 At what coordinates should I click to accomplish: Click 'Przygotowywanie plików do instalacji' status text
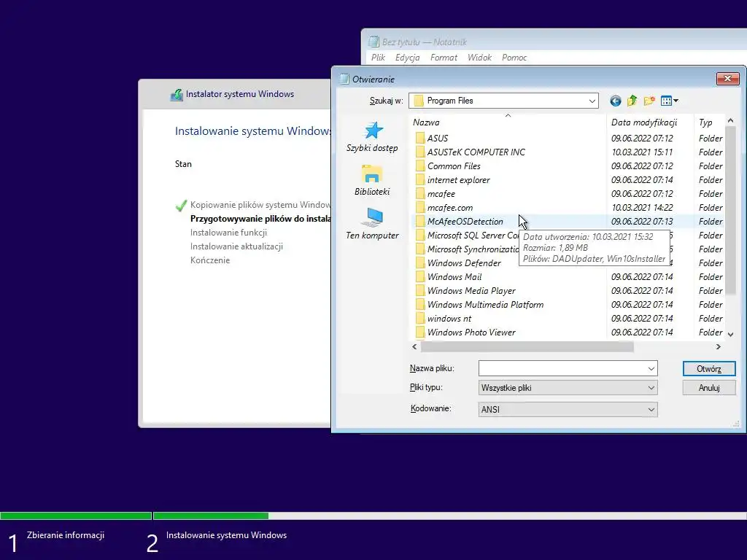point(260,219)
